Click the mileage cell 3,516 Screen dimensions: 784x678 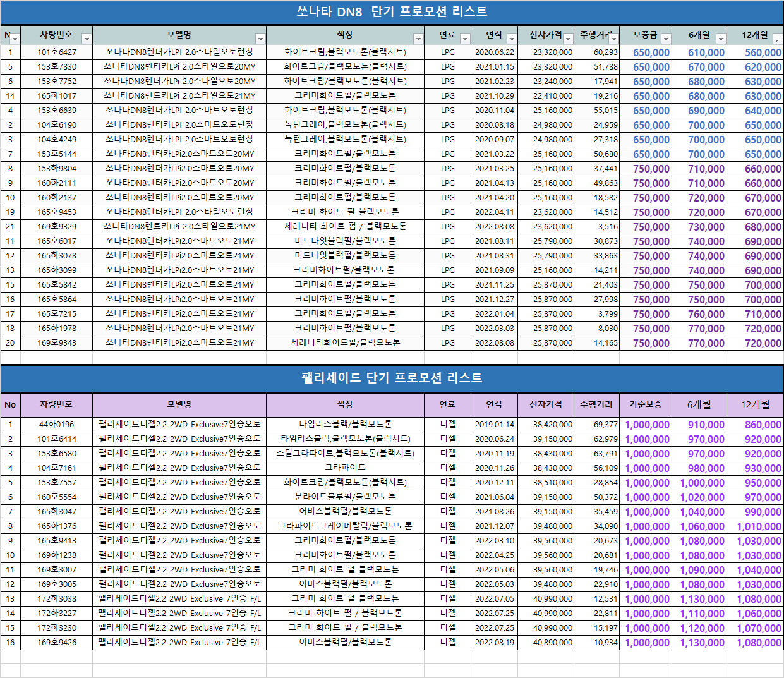[596, 227]
